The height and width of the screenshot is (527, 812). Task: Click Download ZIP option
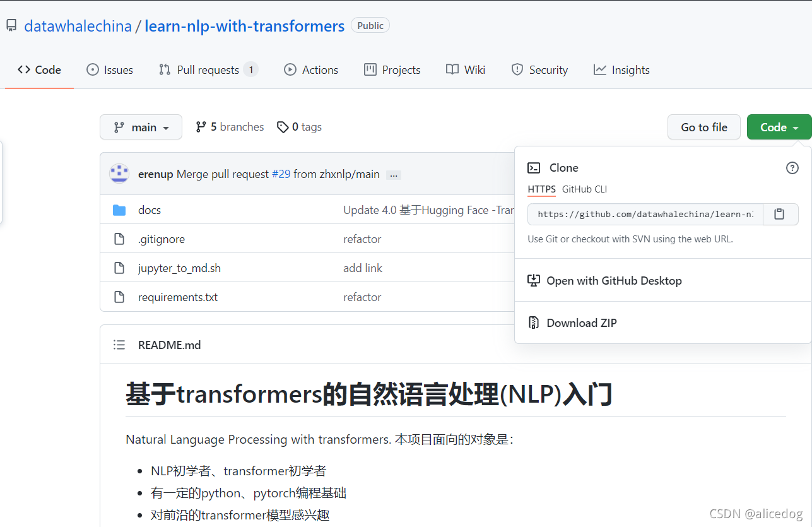click(x=582, y=323)
